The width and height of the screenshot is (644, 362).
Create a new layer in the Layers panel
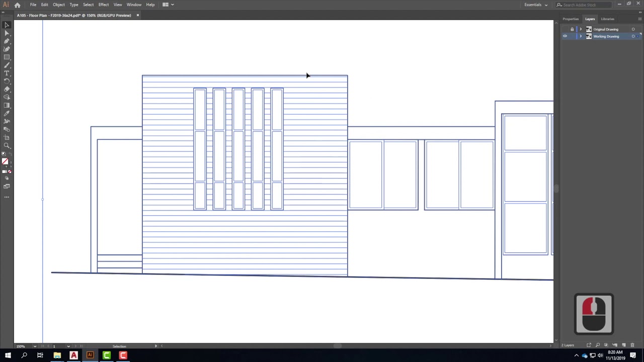[624, 345]
